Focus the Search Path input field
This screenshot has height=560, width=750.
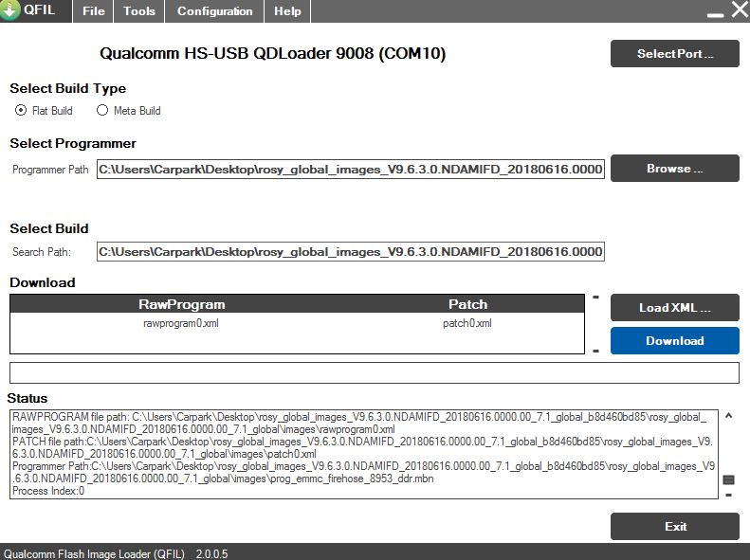pyautogui.click(x=351, y=252)
